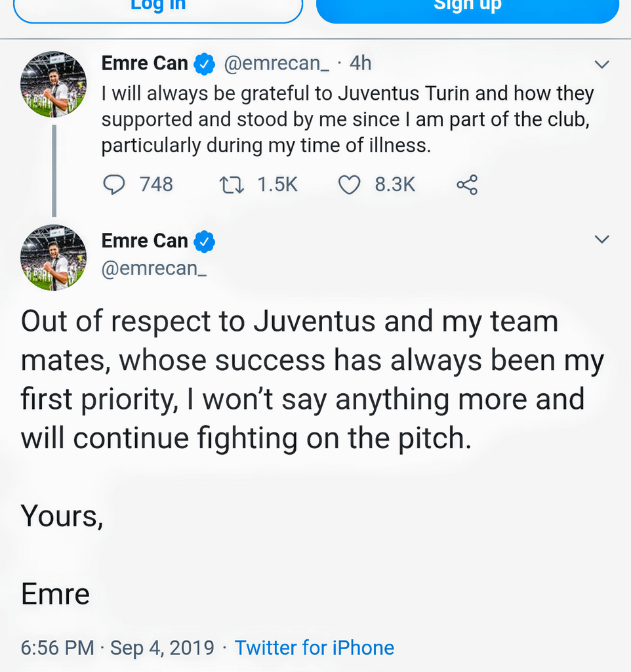Click the Emre Can name on main tweet
This screenshot has width=631, height=672.
[x=145, y=241]
